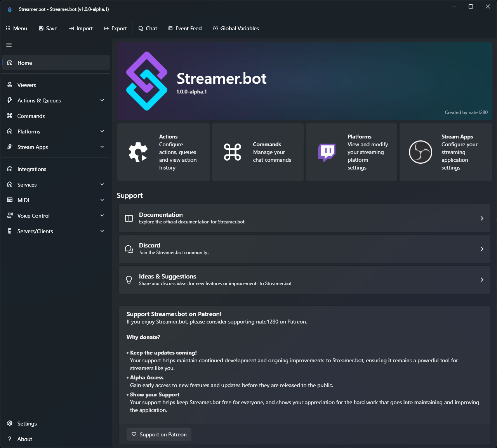Click the Ideas & Suggestions chevron
The height and width of the screenshot is (448, 497).
(x=482, y=280)
